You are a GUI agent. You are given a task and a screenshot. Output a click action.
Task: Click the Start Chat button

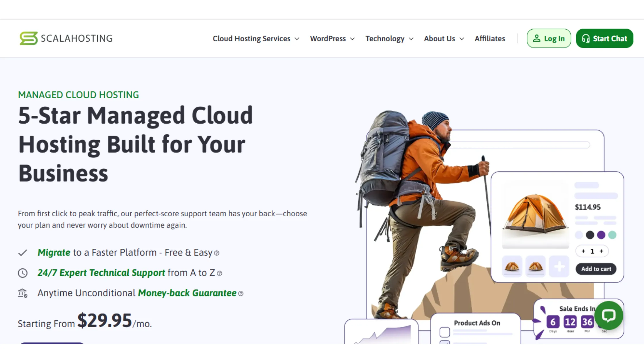[604, 38]
